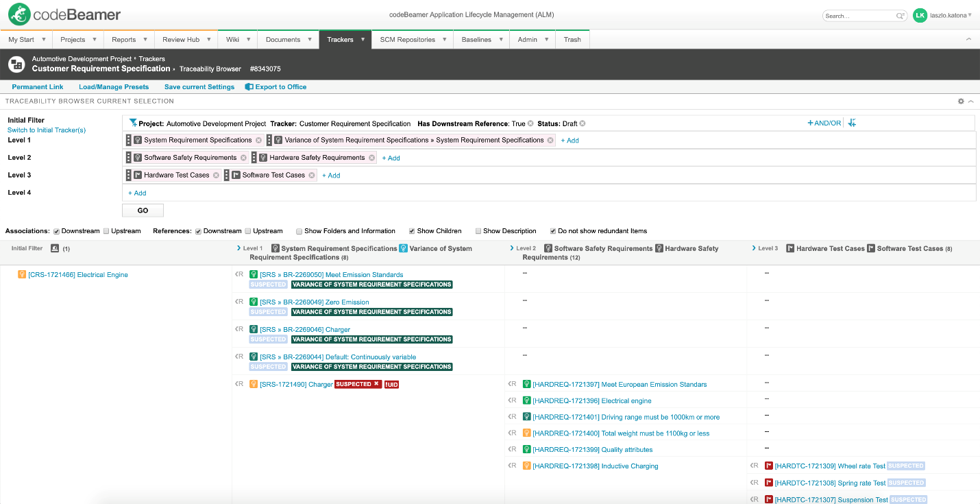
Task: Remove the Has Downstream Reference filter
Action: click(x=530, y=124)
